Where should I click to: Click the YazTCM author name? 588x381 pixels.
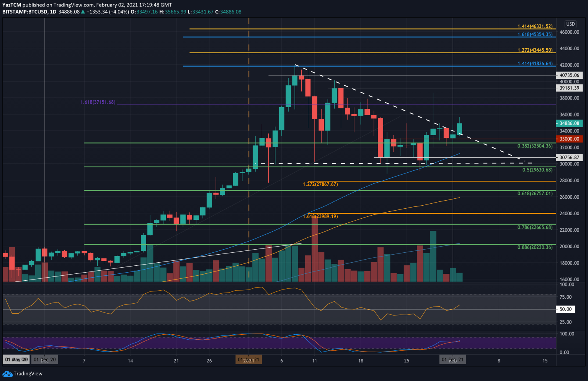pos(11,5)
